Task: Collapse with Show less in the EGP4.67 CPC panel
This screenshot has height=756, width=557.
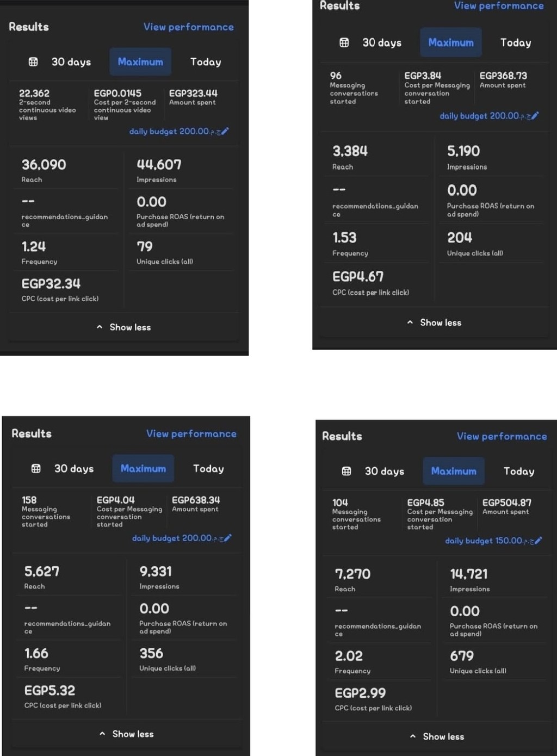Action: tap(435, 323)
